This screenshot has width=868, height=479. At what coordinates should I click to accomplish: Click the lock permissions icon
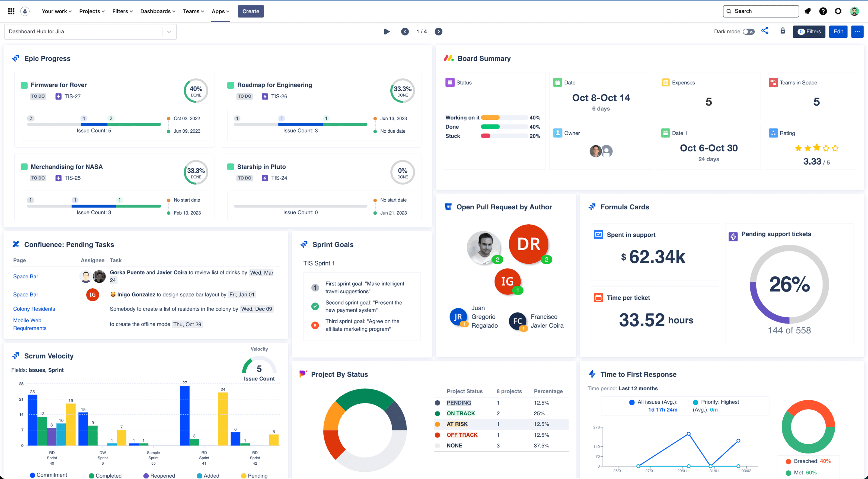pyautogui.click(x=783, y=31)
